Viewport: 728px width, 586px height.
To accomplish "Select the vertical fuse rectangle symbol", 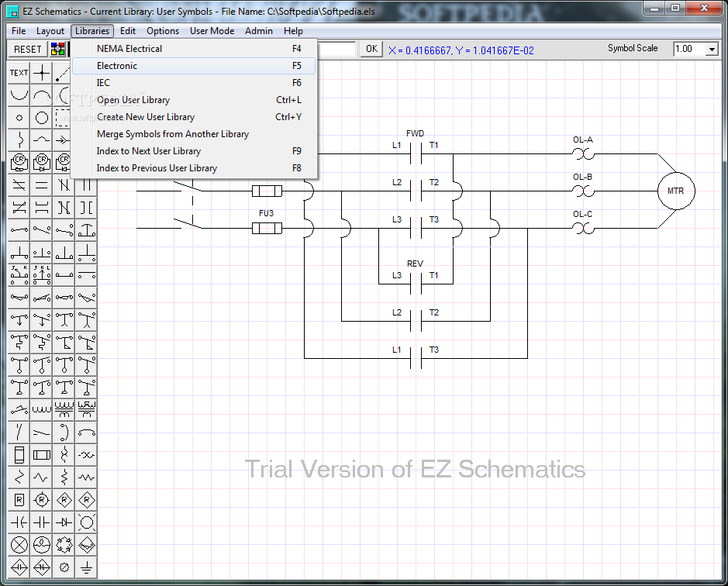I will tap(19, 455).
